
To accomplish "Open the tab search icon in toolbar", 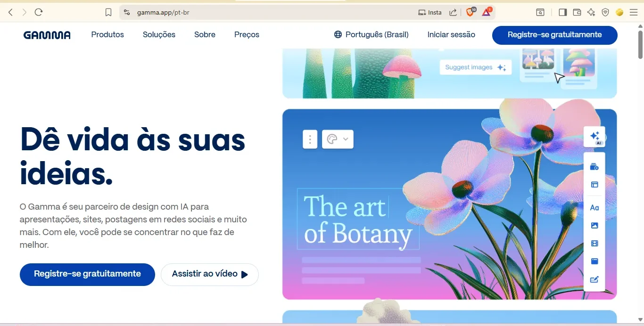I will (540, 13).
